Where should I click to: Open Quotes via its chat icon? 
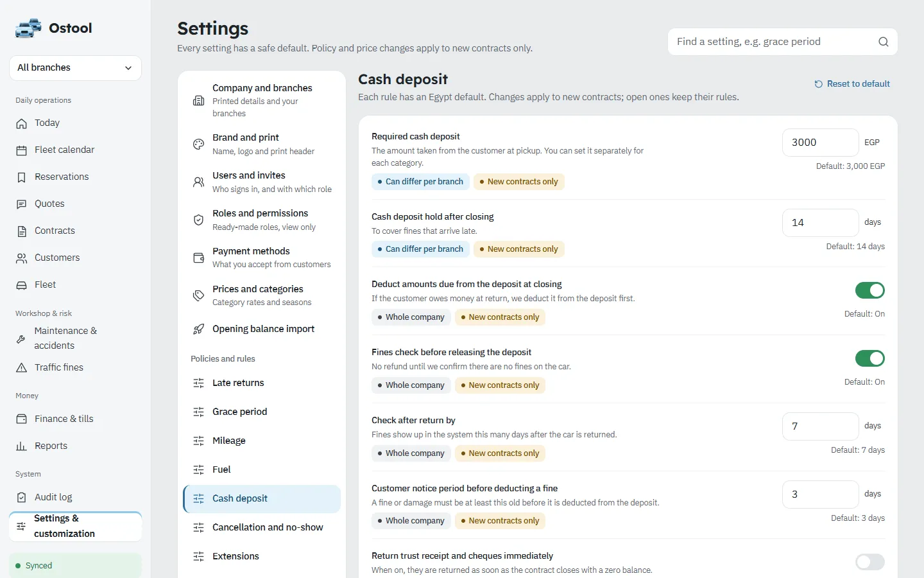point(22,204)
